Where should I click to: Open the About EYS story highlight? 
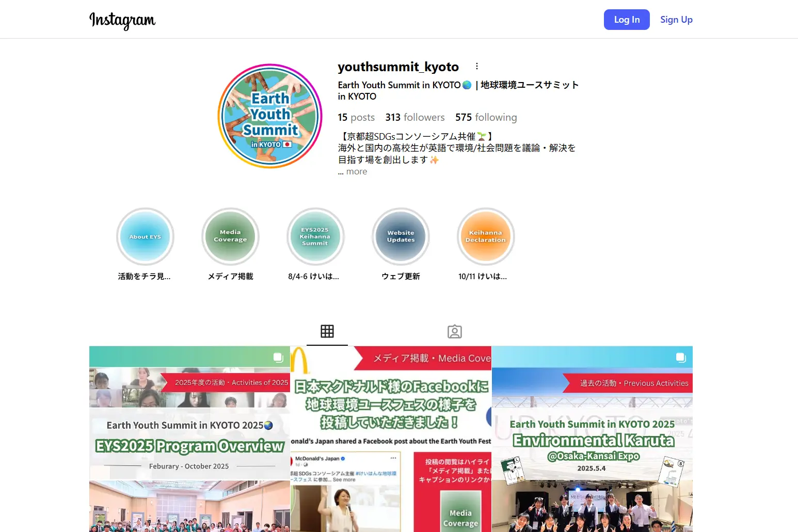[145, 237]
